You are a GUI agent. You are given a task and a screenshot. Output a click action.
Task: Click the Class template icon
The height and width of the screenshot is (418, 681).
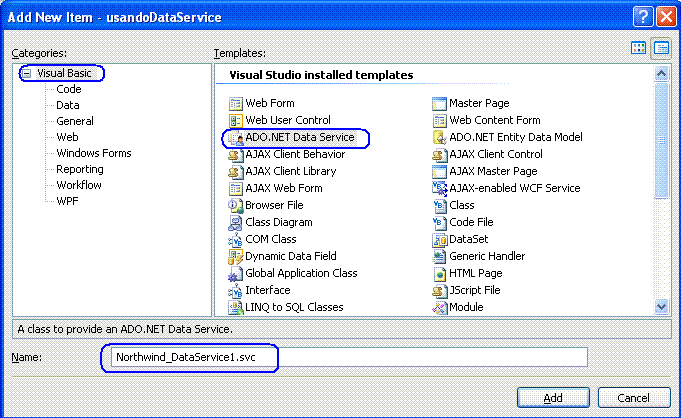pos(439,206)
